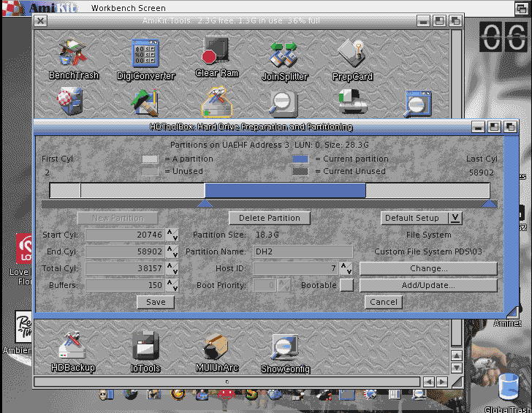Cycle the Default Setup dropdown gadget
This screenshot has height=413, width=532.
pyautogui.click(x=421, y=218)
